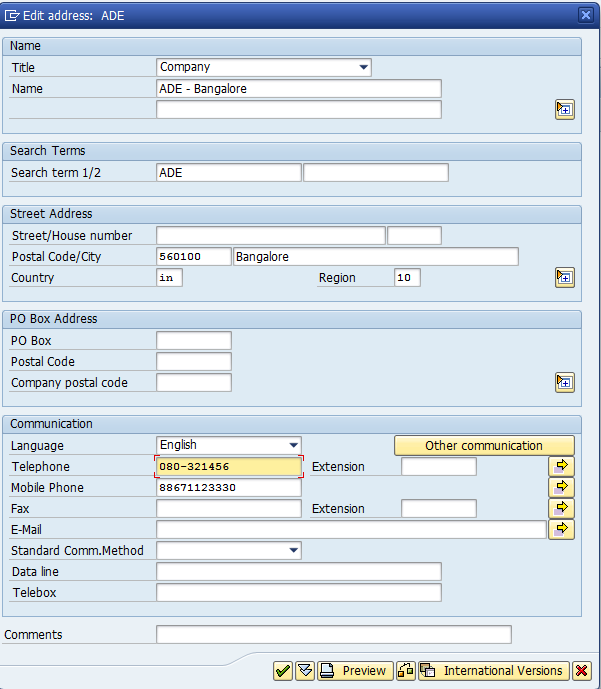
Task: Click the Preview print button
Action: [x=355, y=671]
